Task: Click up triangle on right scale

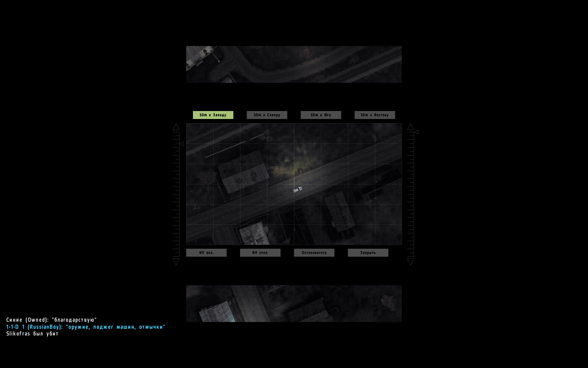Action: click(411, 127)
